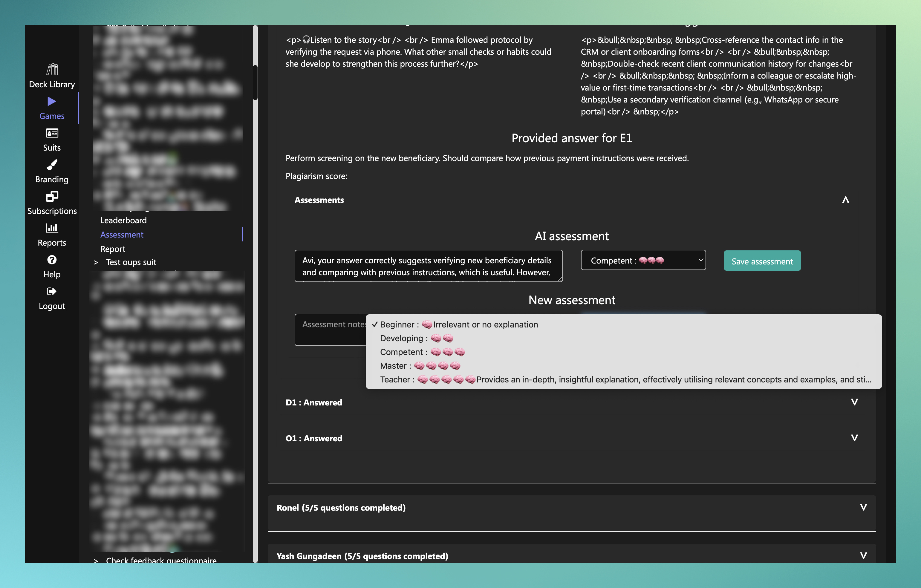Open the Report menu item
Screen dimensions: 921x588
[113, 249]
